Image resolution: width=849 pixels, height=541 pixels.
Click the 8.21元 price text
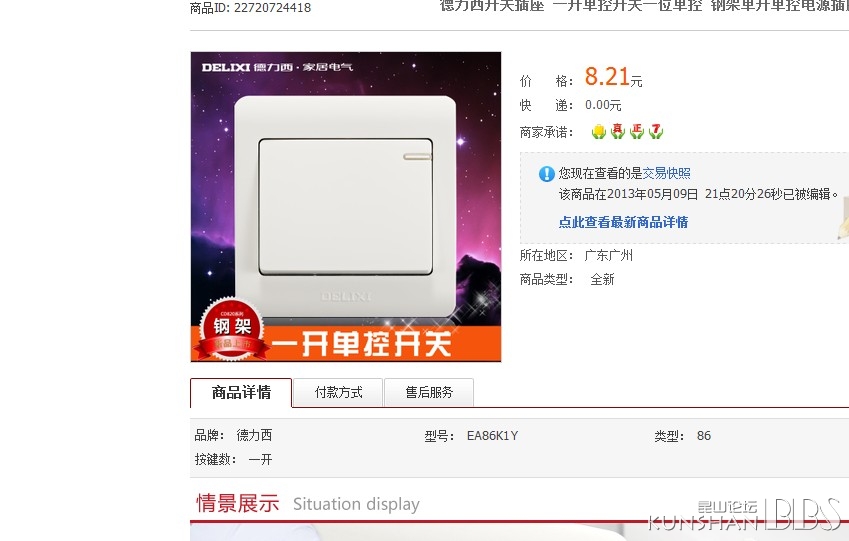pyautogui.click(x=613, y=77)
